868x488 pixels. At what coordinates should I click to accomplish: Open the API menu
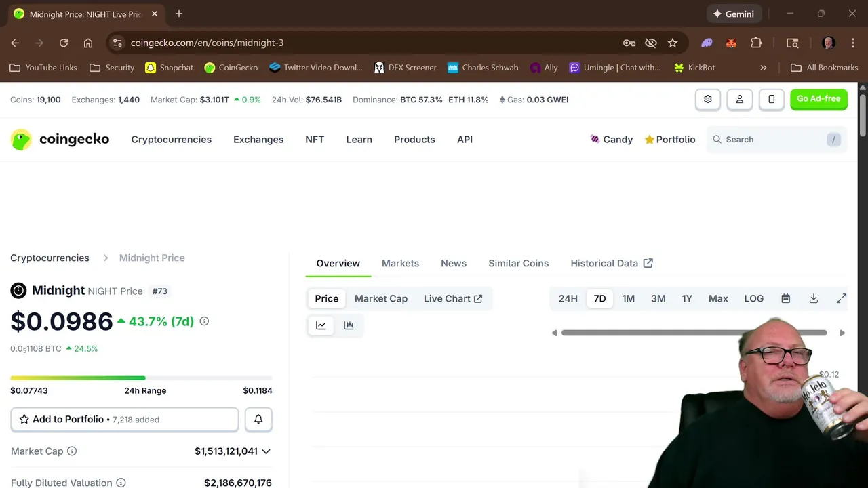click(x=465, y=140)
